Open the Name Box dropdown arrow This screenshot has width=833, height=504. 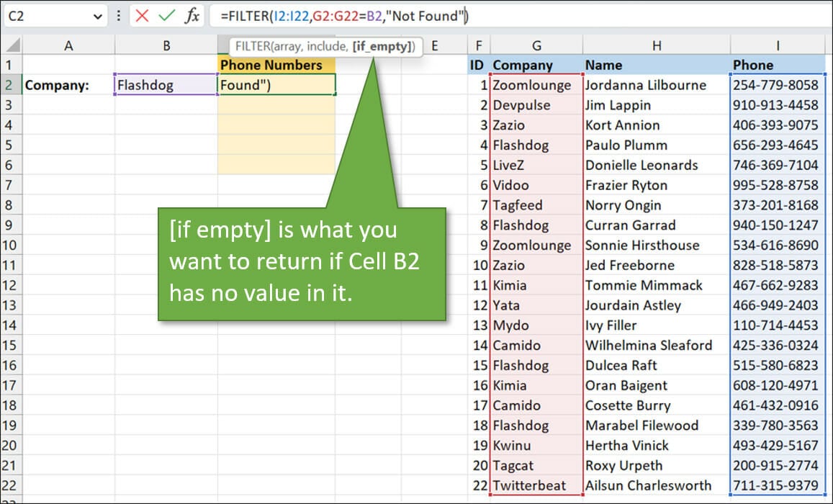98,16
